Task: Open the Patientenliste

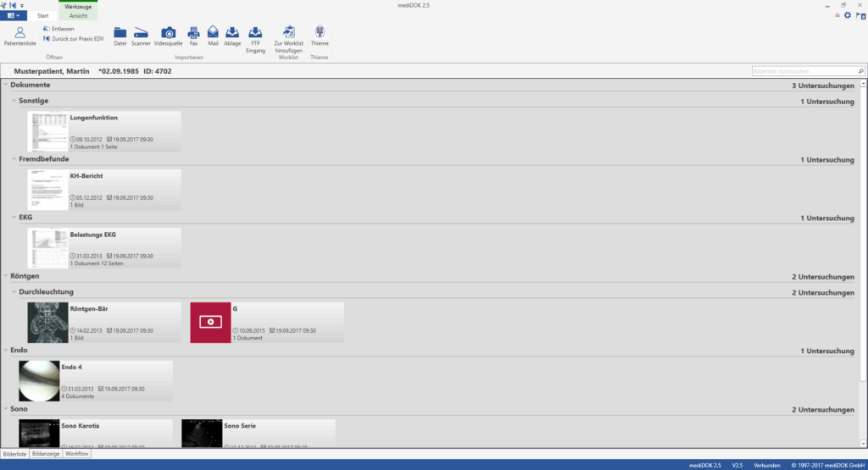Action: point(19,36)
